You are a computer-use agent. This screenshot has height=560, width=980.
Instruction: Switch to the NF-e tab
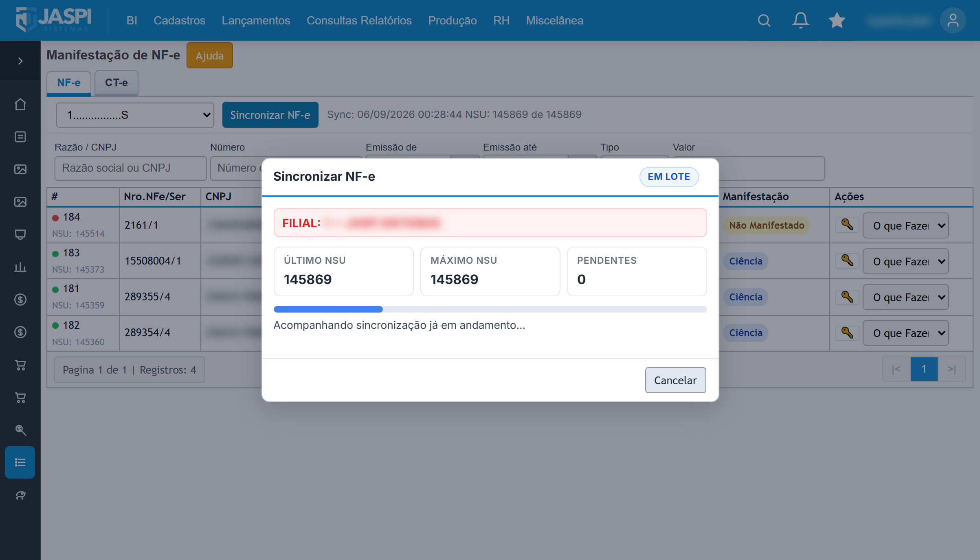pos(68,83)
